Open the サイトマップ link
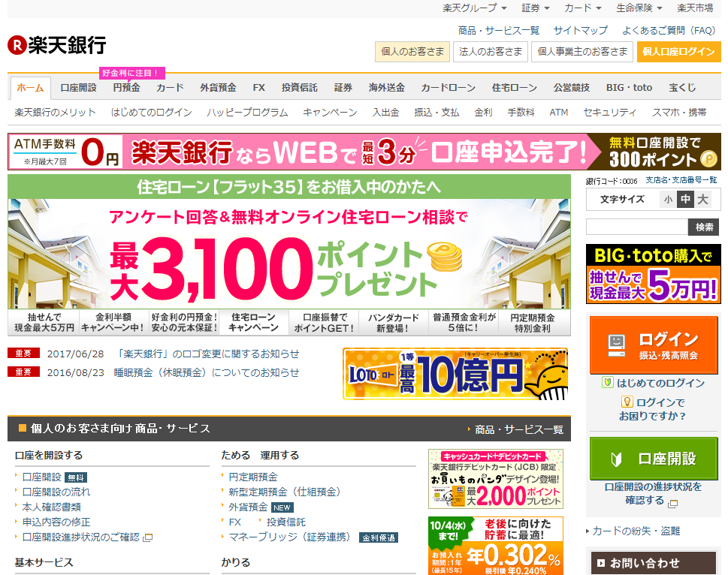 click(x=580, y=31)
